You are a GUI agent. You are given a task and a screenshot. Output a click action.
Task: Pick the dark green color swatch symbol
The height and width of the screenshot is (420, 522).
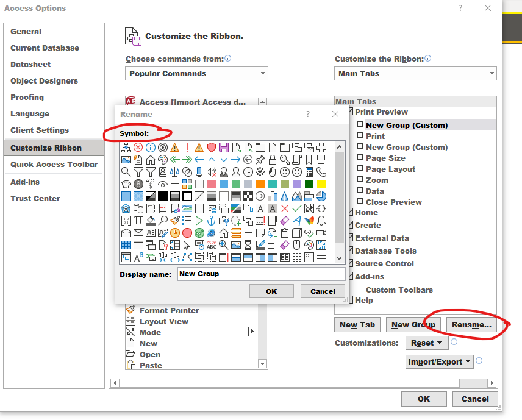[x=309, y=184]
